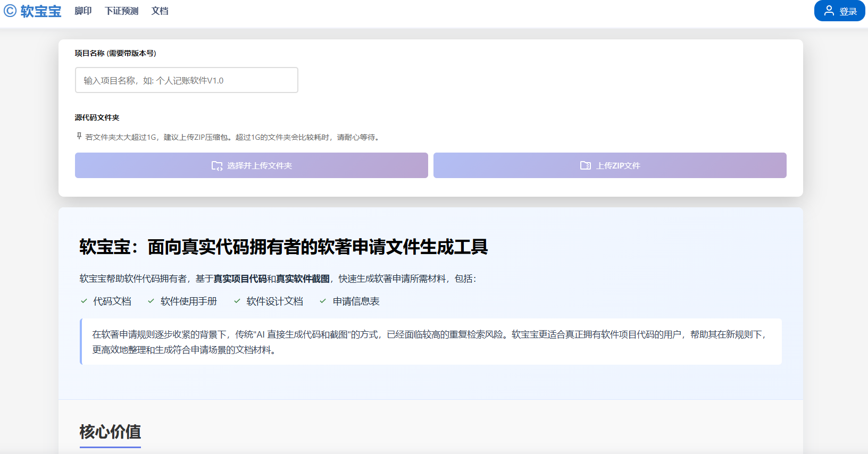This screenshot has width=868, height=454.
Task: Click the hint text about 超过1G folders
Action: point(233,137)
